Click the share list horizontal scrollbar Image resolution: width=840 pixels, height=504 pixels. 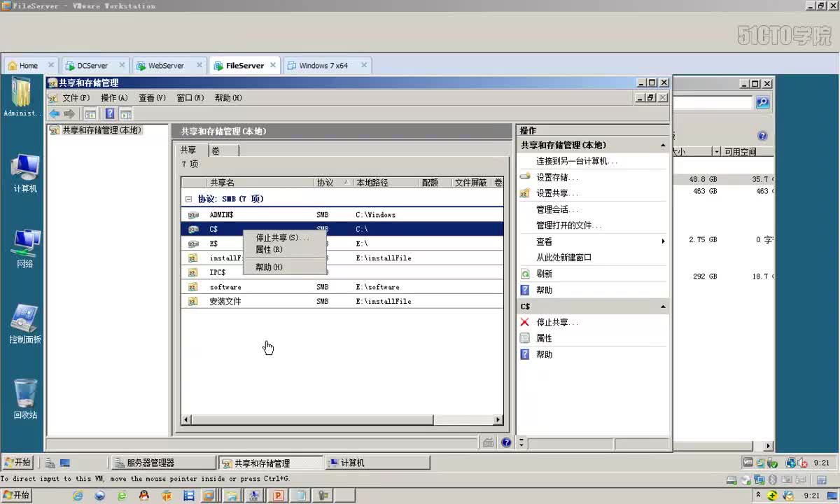(343, 420)
